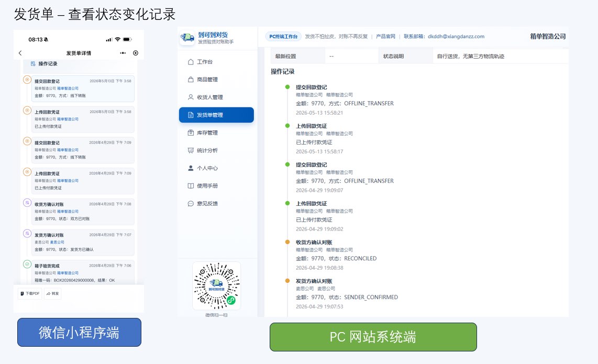This screenshot has width=598, height=364.
Task: Click orange dot beside PC 收货方确认对账 record
Action: [x=287, y=242]
